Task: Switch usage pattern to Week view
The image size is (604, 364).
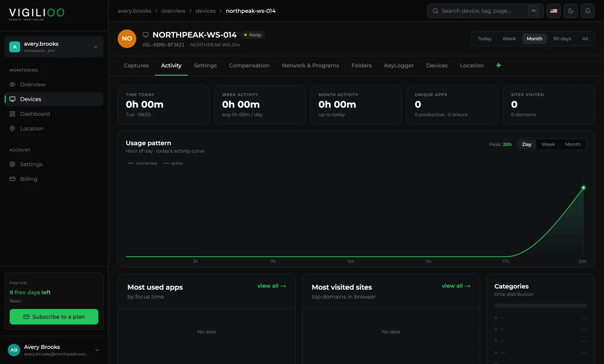Action: [548, 144]
